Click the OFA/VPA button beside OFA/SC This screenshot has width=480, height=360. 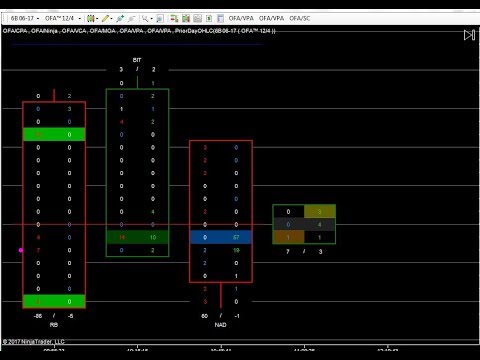271,18
